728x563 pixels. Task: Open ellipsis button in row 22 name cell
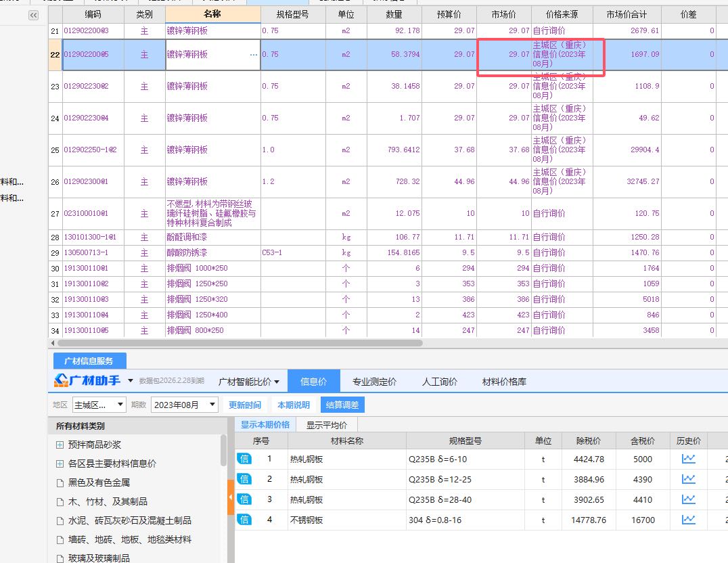point(254,55)
